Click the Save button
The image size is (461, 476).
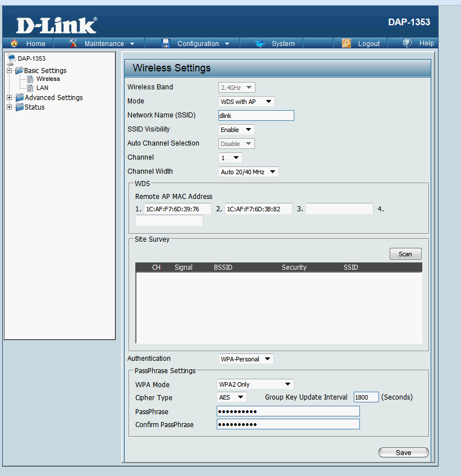[x=403, y=452]
